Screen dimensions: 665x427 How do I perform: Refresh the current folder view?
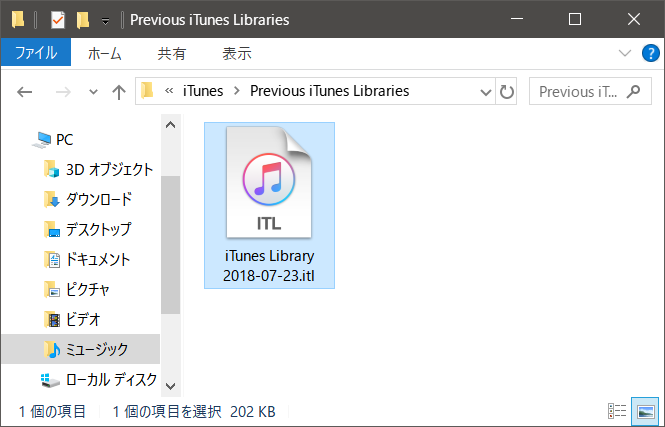pyautogui.click(x=507, y=92)
